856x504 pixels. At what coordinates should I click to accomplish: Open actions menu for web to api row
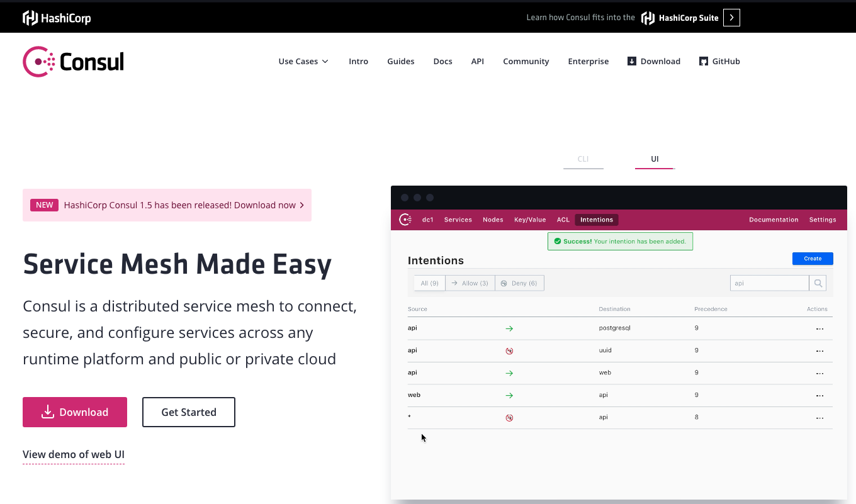click(819, 395)
